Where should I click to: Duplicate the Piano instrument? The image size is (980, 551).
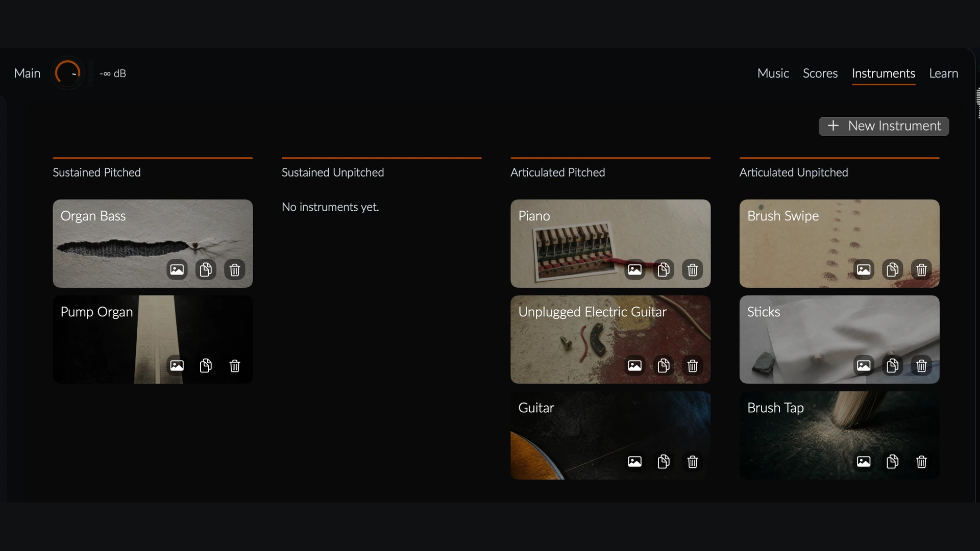[x=664, y=269]
